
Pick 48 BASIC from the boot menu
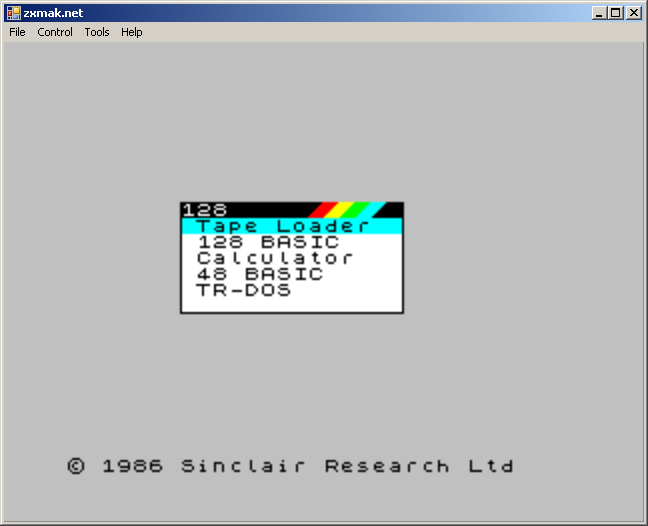click(x=260, y=274)
